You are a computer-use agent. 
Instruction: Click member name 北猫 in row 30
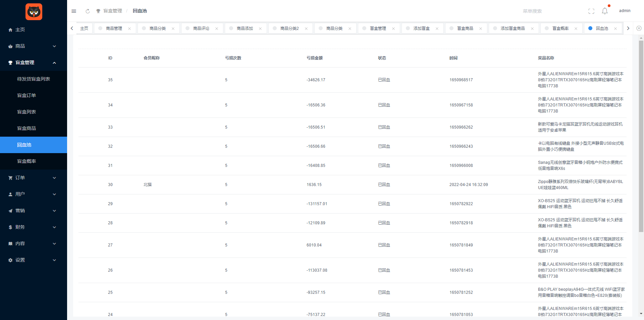(x=148, y=185)
